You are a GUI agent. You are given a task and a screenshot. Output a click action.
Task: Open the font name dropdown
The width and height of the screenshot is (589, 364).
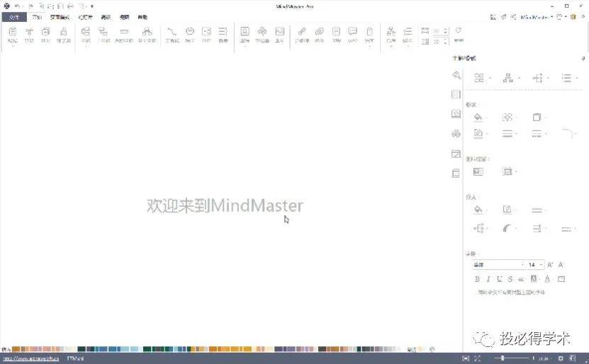coord(498,265)
